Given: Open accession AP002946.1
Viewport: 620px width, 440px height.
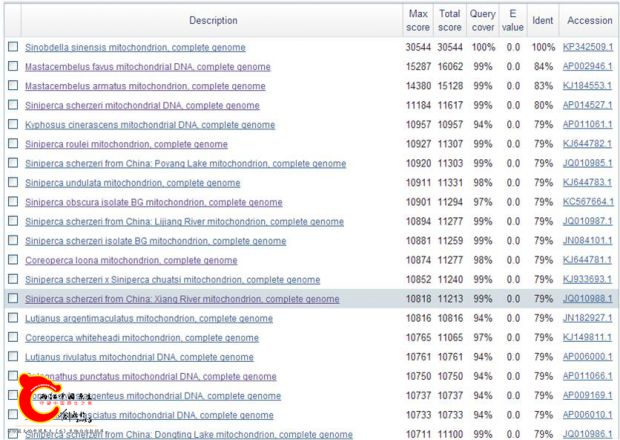Looking at the screenshot, I should pyautogui.click(x=588, y=66).
